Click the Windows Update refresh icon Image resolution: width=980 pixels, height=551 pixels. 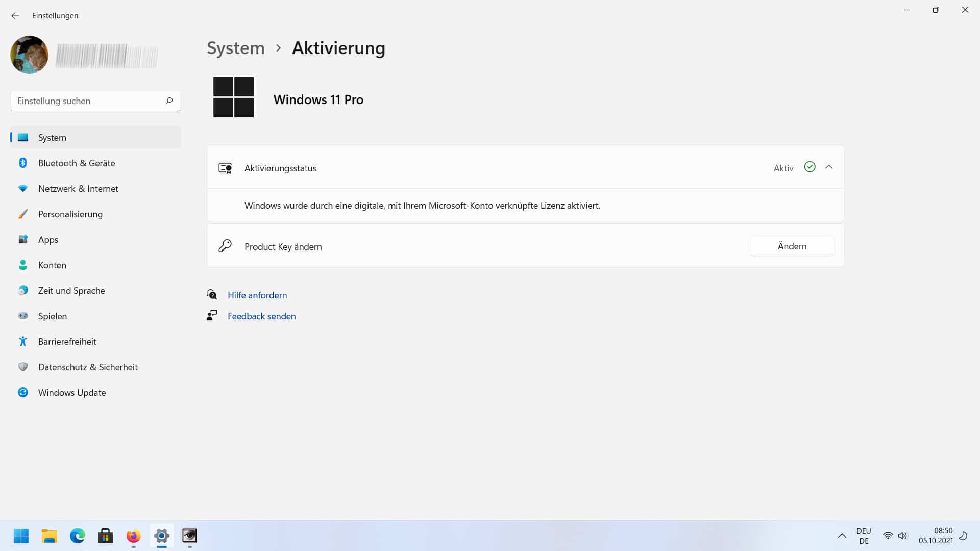point(23,392)
